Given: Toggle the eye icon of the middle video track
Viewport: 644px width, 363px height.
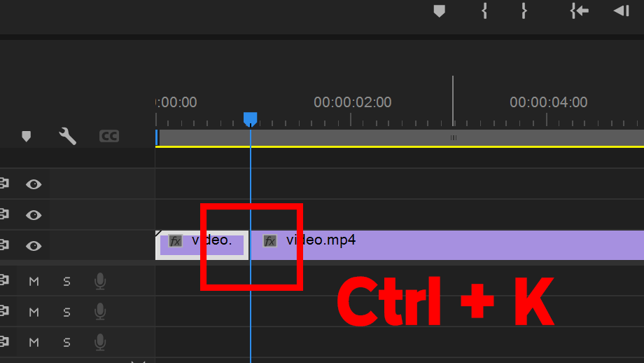Looking at the screenshot, I should coord(34,215).
